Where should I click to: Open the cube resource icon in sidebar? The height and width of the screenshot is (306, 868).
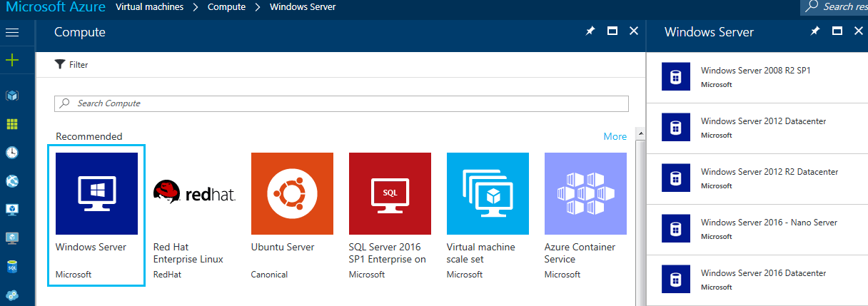tap(11, 95)
